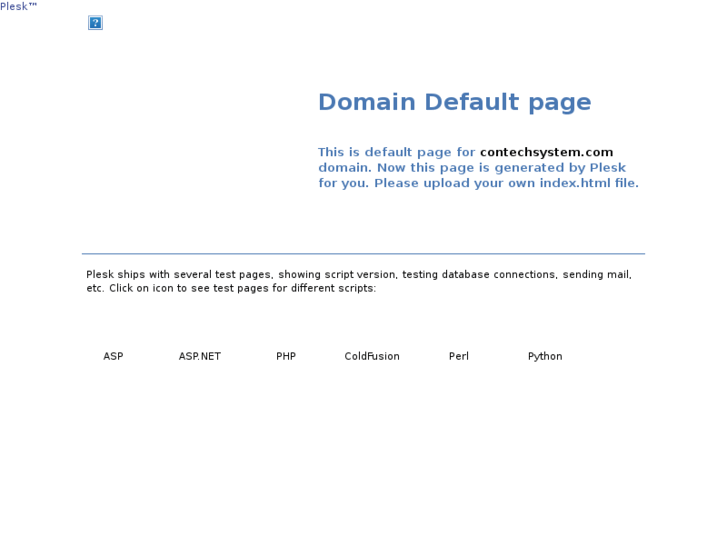
Task: Click the 'Plesk ships with several test pages' text
Action: click(179, 275)
